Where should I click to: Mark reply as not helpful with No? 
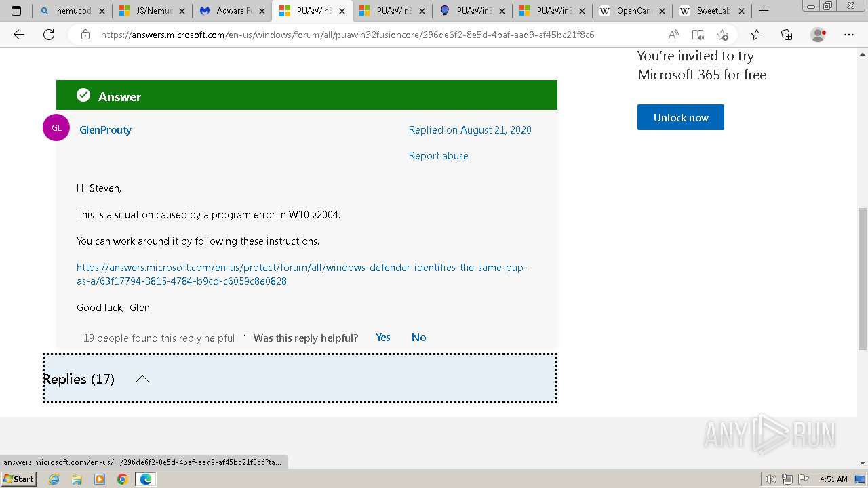click(x=418, y=338)
